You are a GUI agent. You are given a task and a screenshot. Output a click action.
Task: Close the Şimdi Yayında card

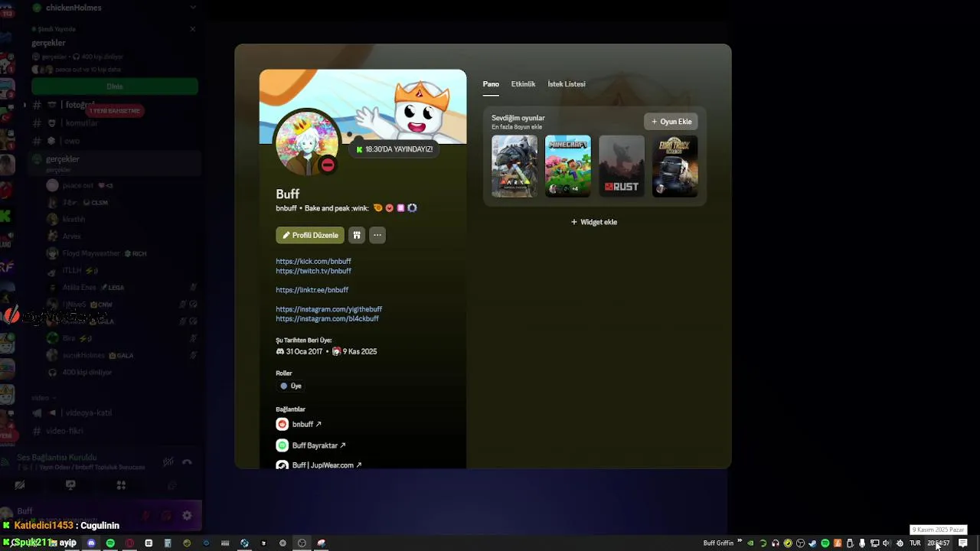[193, 29]
